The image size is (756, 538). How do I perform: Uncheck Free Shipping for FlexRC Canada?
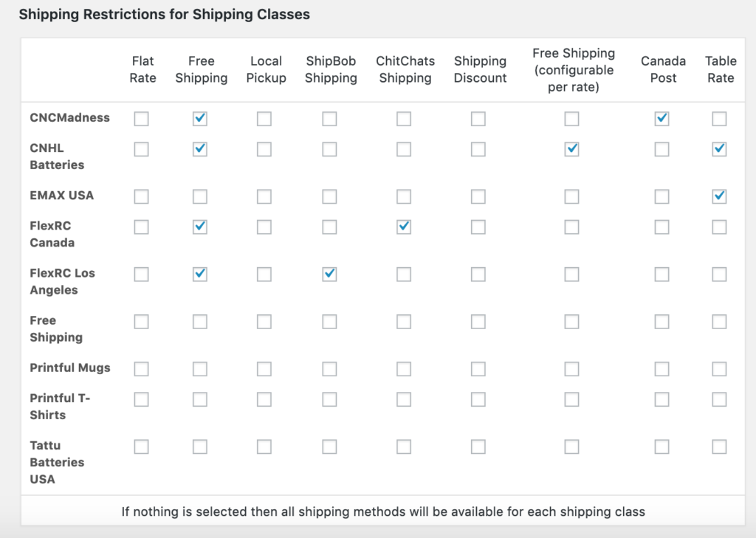tap(199, 227)
